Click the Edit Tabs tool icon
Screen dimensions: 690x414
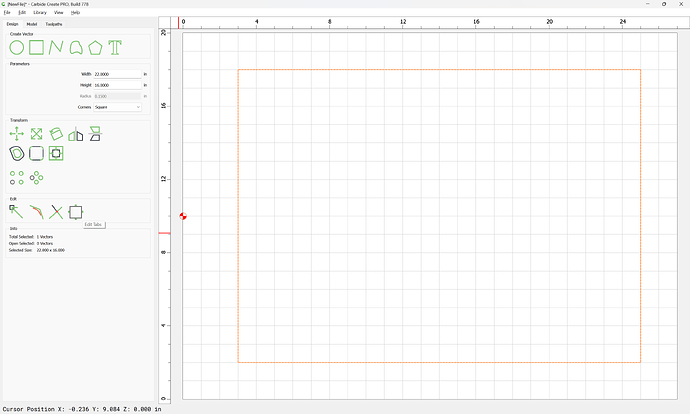coord(76,212)
